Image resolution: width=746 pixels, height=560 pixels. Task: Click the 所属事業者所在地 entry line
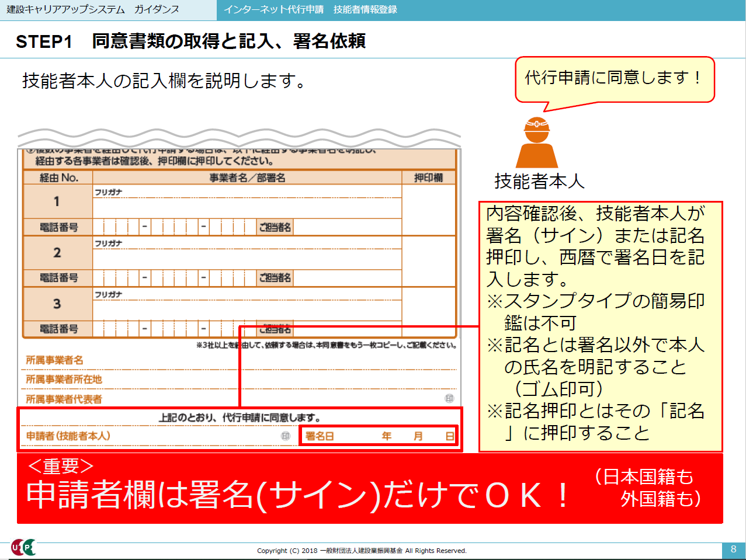click(x=275, y=380)
